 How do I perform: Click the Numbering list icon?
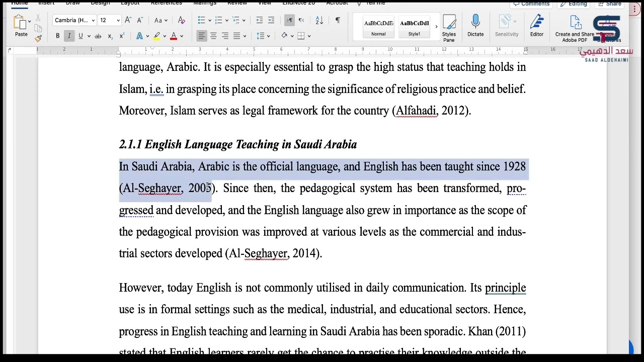tap(218, 20)
